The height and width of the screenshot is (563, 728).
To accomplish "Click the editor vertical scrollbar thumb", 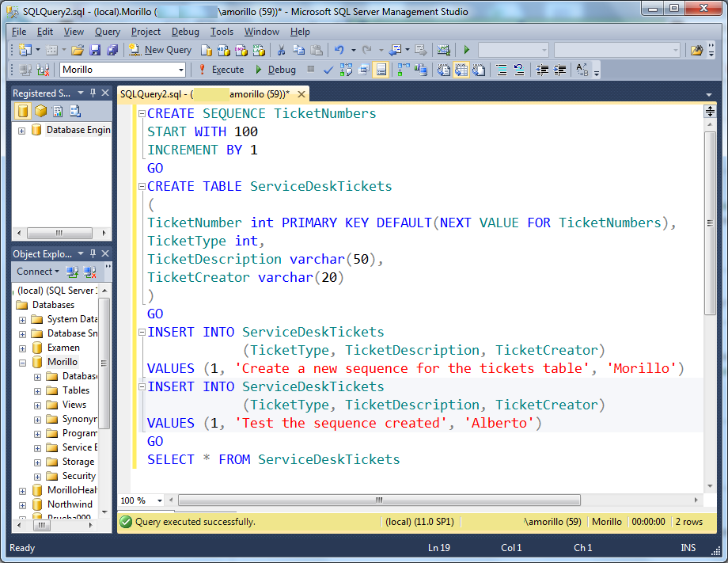I will click(x=710, y=223).
